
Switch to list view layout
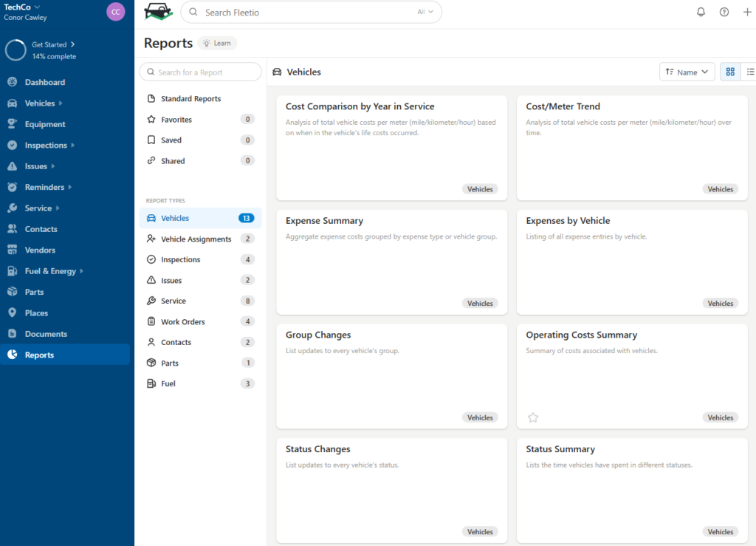pyautogui.click(x=750, y=72)
